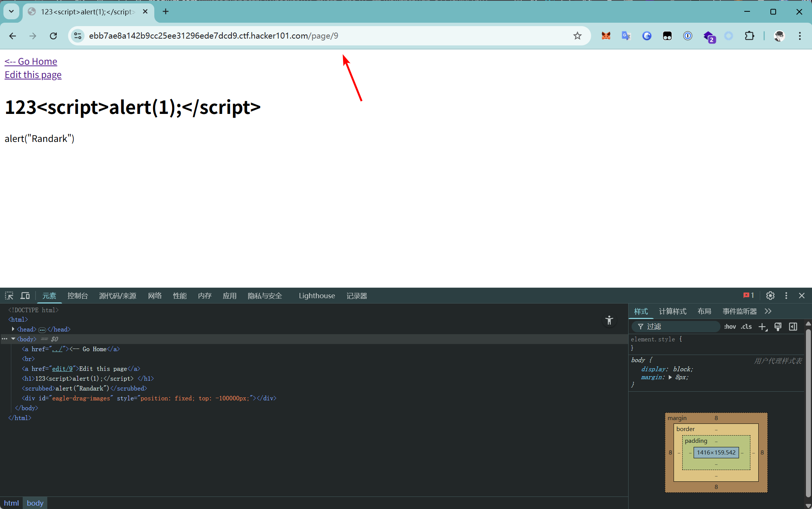
Task: Follow the ../ href in DOM tree
Action: point(57,349)
